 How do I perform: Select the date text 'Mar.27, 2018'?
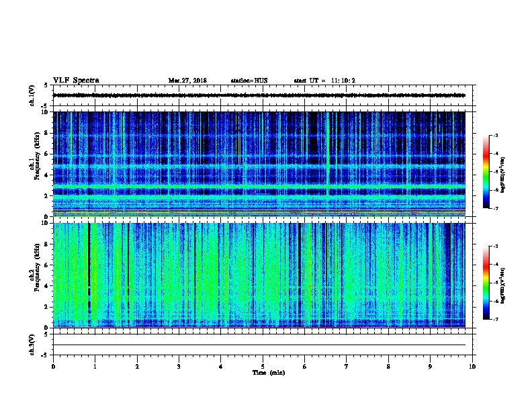coord(187,81)
